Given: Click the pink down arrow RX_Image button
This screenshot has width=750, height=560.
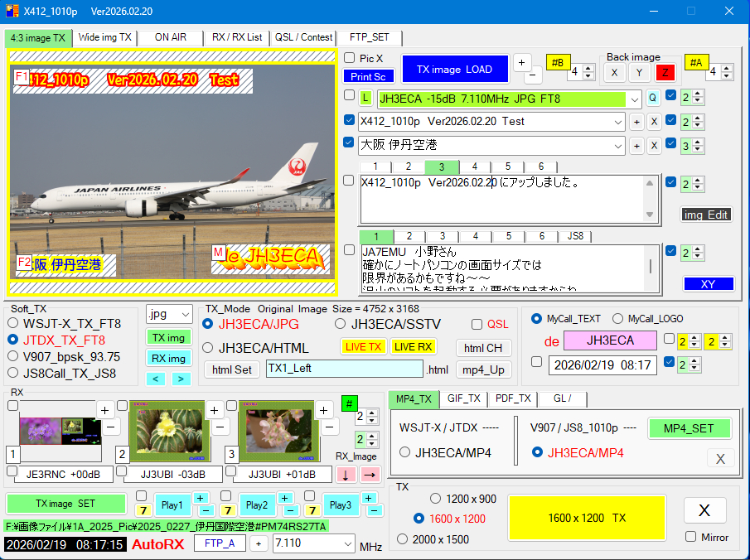Looking at the screenshot, I should (345, 474).
